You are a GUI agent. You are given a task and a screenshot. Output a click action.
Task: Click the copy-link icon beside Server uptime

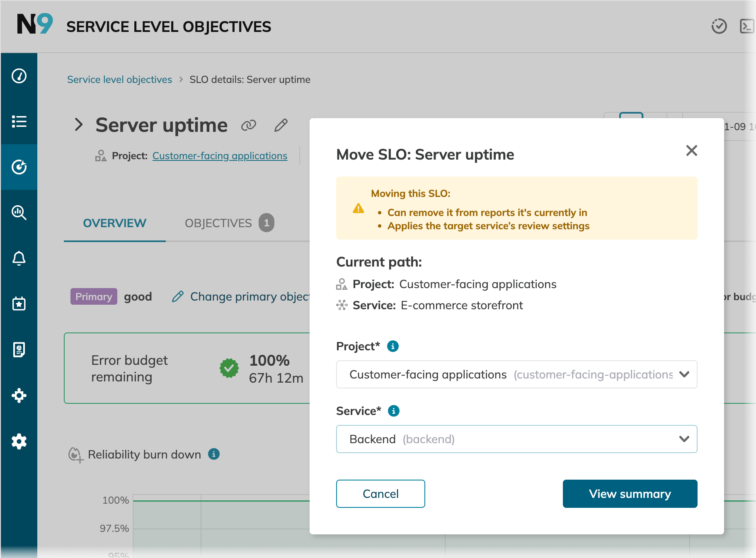249,125
